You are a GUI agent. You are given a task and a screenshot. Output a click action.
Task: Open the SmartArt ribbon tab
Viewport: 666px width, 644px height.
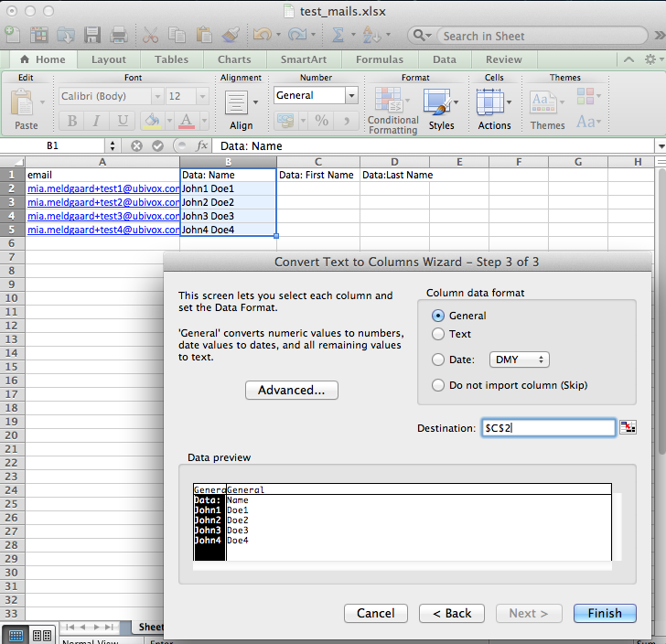click(x=304, y=59)
